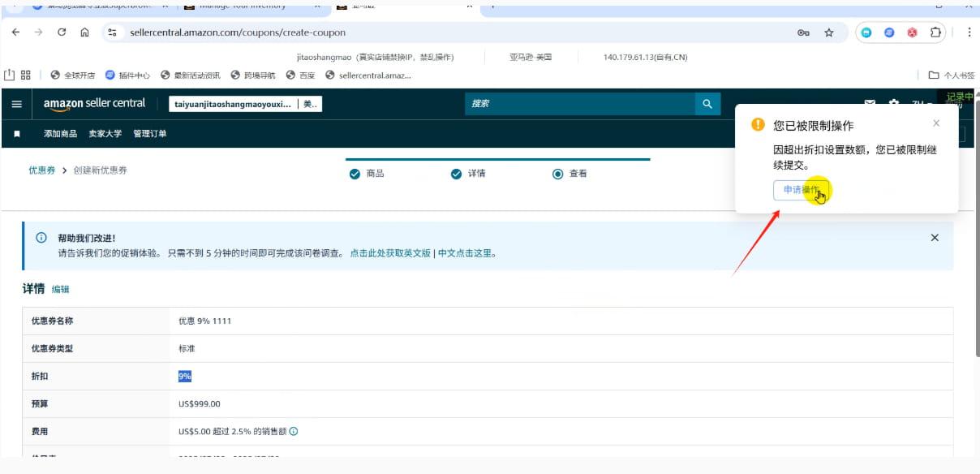
Task: Click the 亚马逊-美国 label in info bar
Action: [531, 58]
